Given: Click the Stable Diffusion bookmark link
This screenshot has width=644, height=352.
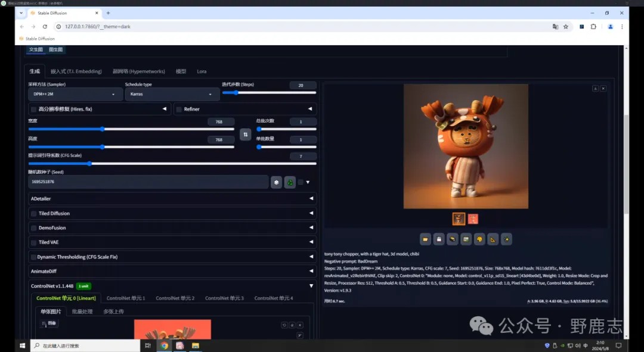Looking at the screenshot, I should (36, 39).
